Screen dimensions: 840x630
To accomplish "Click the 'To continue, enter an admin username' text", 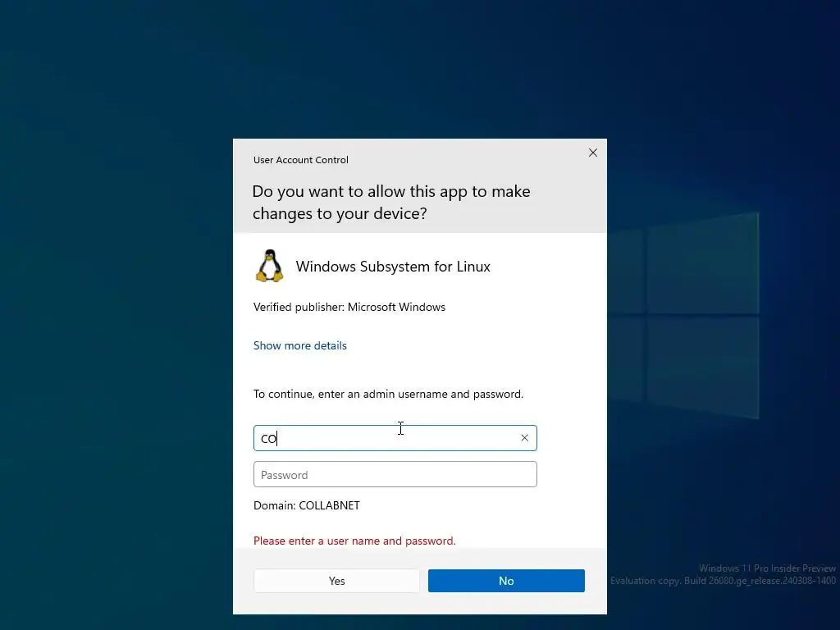I will click(388, 394).
